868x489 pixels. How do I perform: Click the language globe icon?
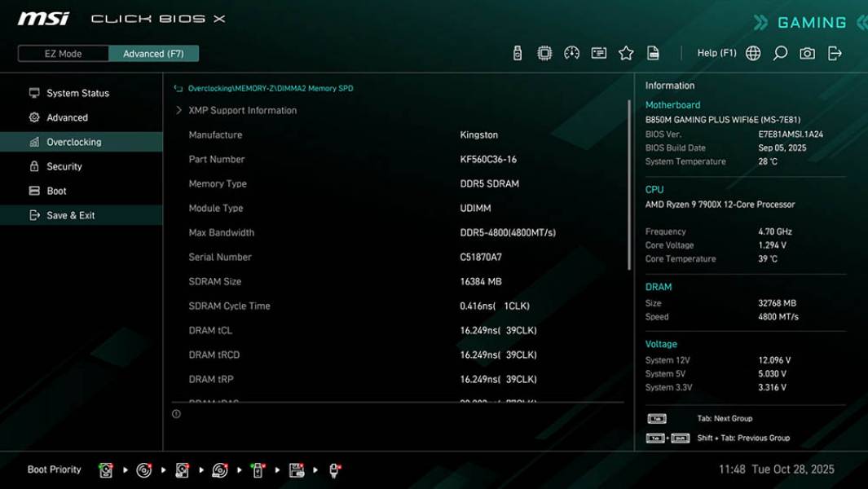(753, 52)
